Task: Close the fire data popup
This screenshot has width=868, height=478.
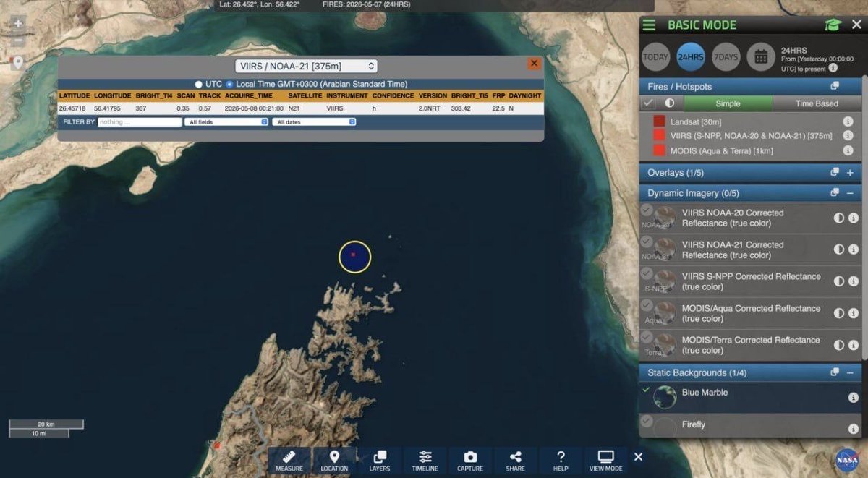Action: coord(534,64)
